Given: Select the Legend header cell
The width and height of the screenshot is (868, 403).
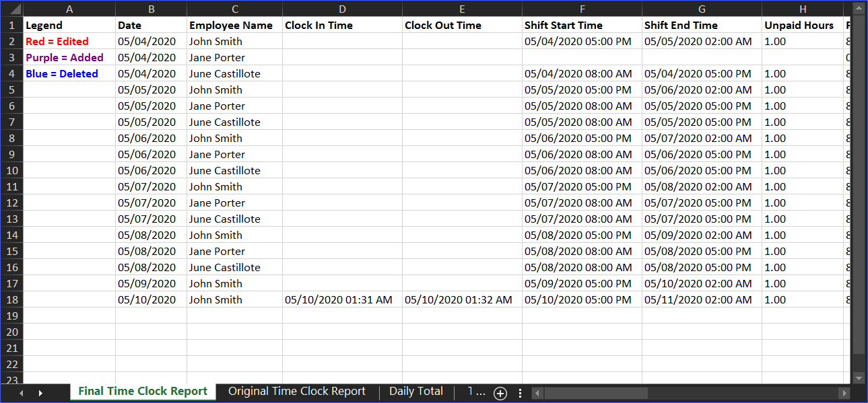Looking at the screenshot, I should pyautogui.click(x=69, y=26).
